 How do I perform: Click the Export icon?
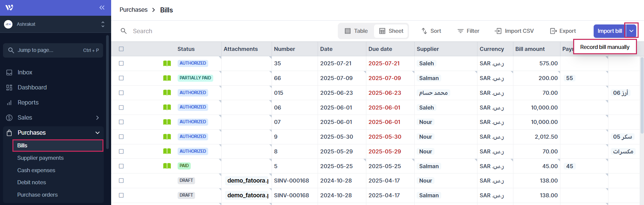pyautogui.click(x=553, y=31)
